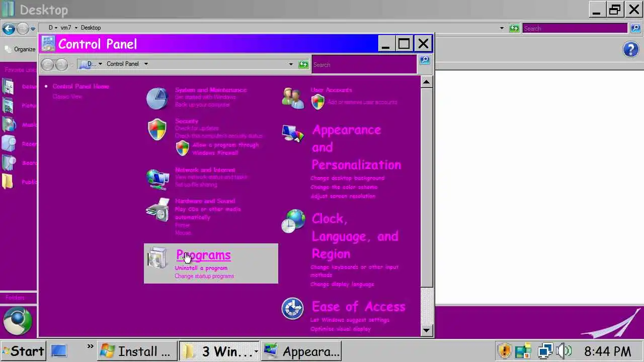Click the Programs category icon
This screenshot has height=362, width=644.
click(x=157, y=258)
